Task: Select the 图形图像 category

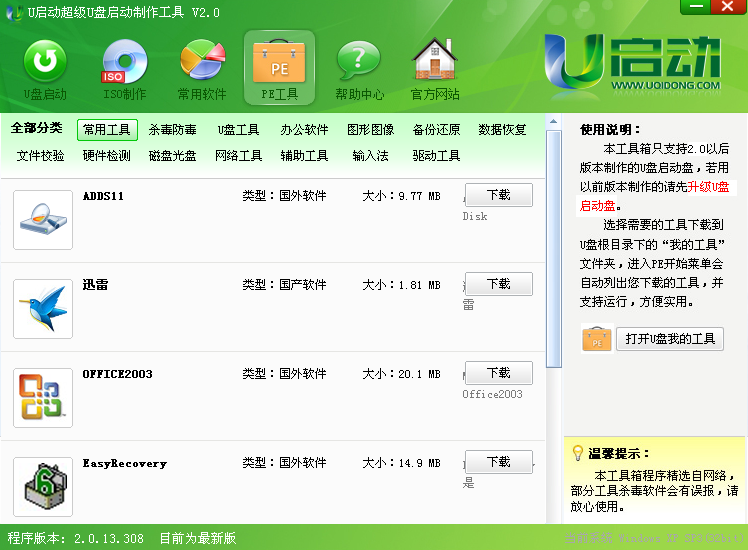Action: pos(371,130)
